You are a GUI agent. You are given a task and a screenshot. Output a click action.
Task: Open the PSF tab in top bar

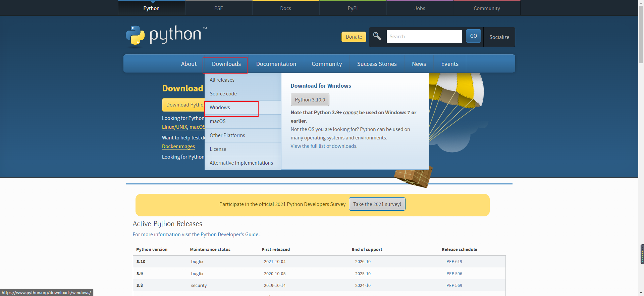(218, 8)
